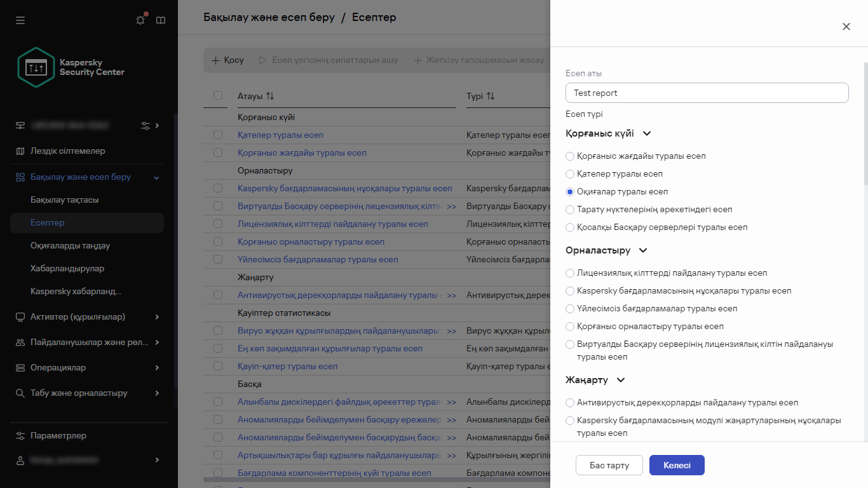Open the notifications bell icon

pos(140,20)
